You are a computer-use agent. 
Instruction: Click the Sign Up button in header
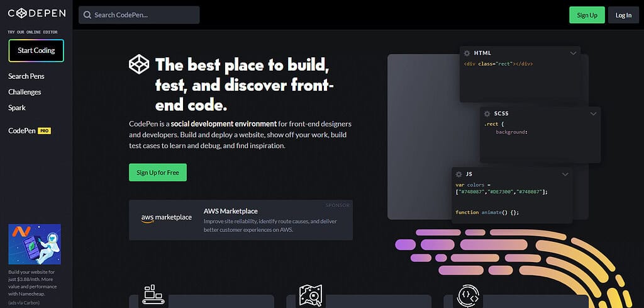point(587,15)
